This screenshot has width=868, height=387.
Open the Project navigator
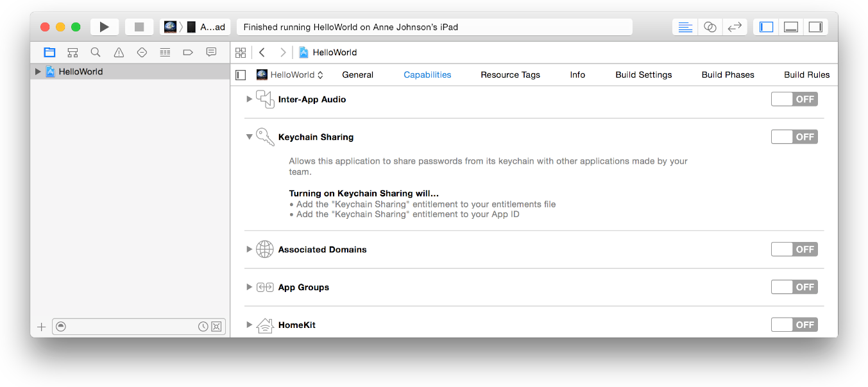(49, 53)
